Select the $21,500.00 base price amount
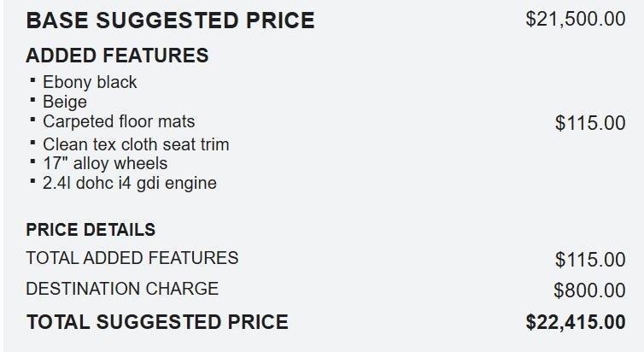Screen dimensions: 644x352 [x=576, y=19]
